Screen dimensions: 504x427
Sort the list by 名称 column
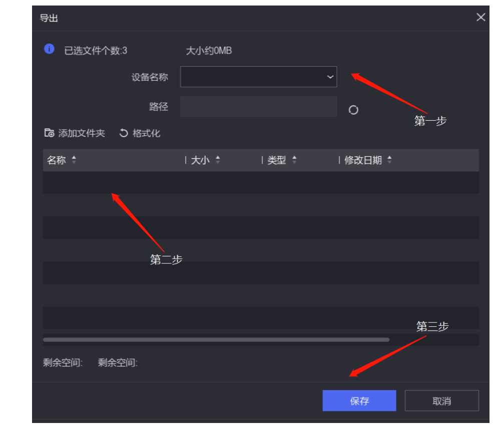pos(56,160)
